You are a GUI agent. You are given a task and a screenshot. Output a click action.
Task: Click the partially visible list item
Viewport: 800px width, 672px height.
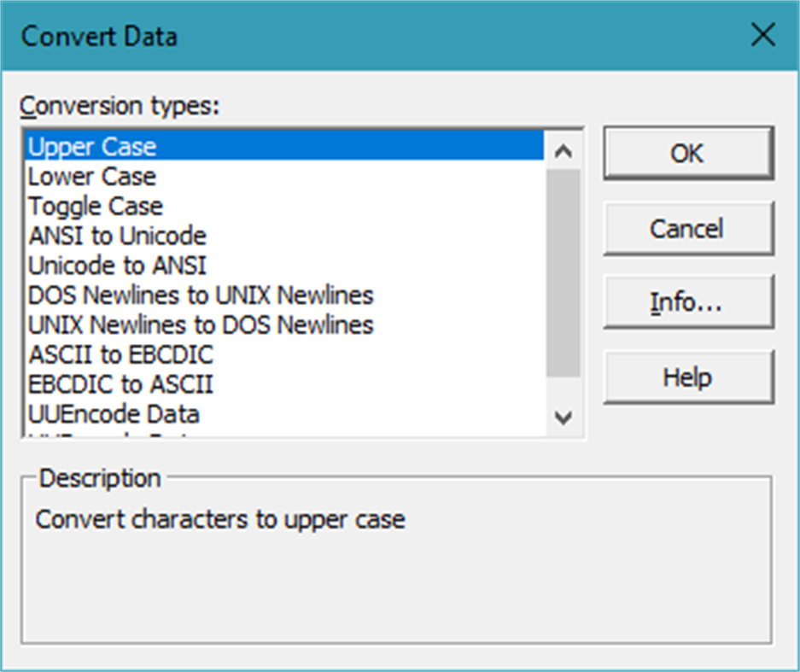(x=114, y=435)
